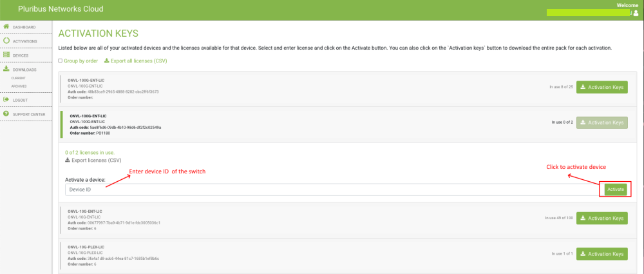
Task: Open the DOWNLOADS menu item
Action: [26, 70]
